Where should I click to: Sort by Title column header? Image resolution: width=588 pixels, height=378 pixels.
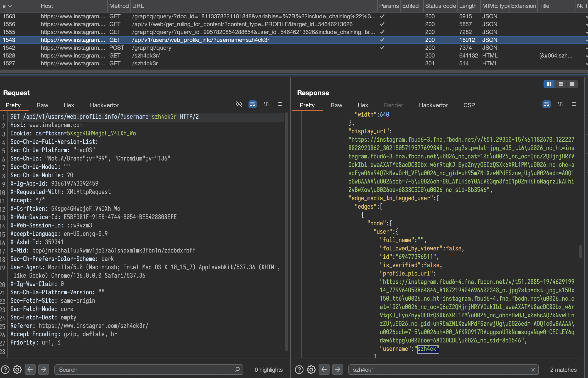coord(556,6)
